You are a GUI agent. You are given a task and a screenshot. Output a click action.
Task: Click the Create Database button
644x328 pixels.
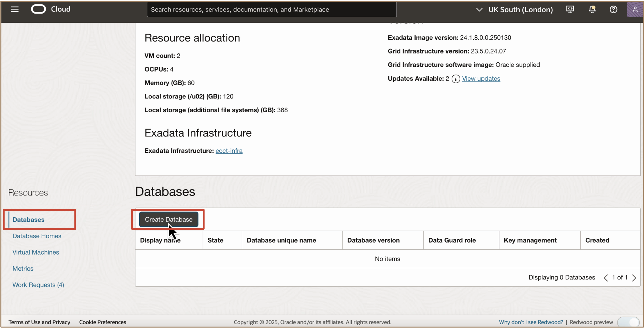coord(168,219)
